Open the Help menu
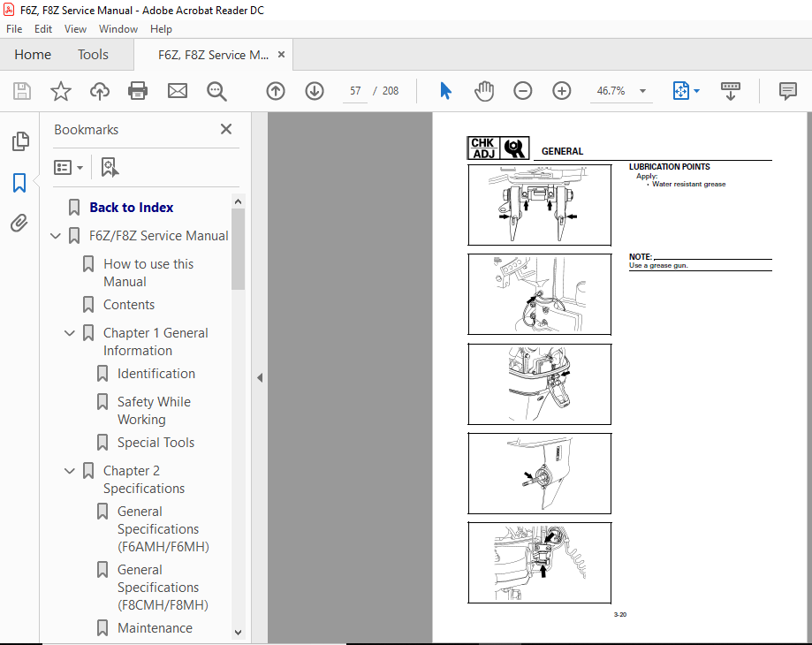This screenshot has height=645, width=812. (161, 29)
